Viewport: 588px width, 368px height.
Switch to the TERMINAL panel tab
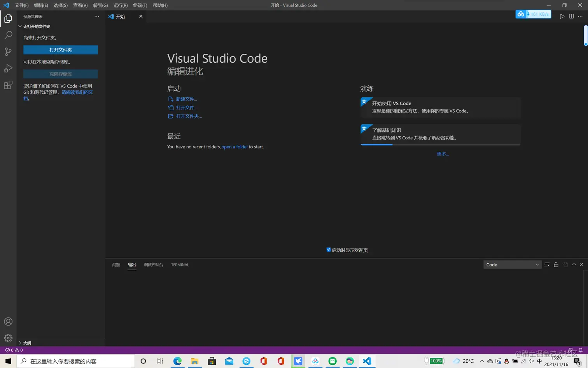tap(180, 265)
